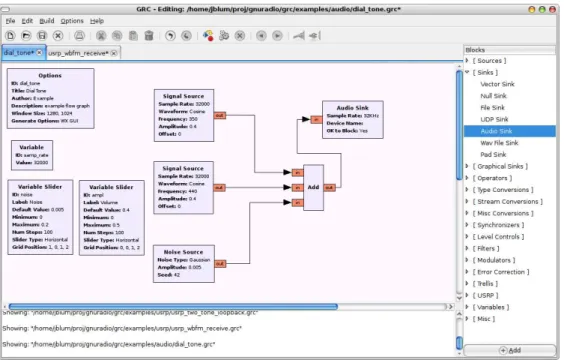The height and width of the screenshot is (360, 564).
Task: Select the Signal Source block with frequency 440
Action: (x=183, y=188)
